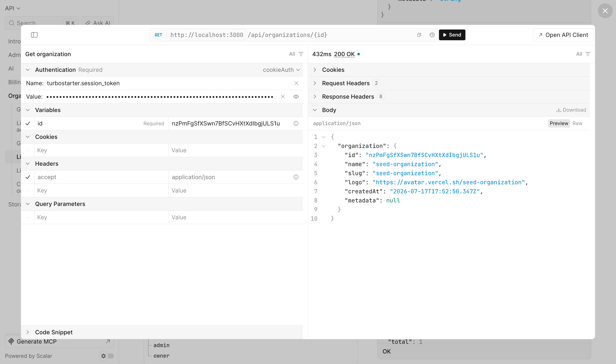Focus the Cookies Key input

pyautogui.click(x=101, y=150)
